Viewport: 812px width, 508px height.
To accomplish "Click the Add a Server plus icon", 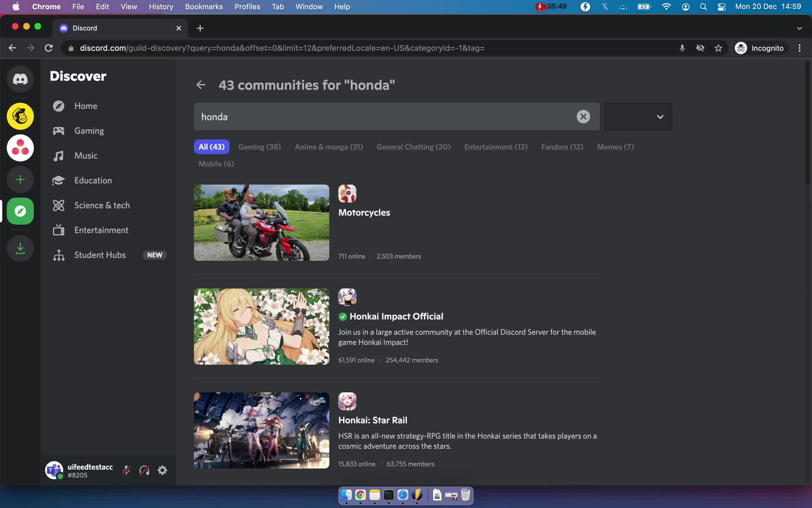I will coord(20,179).
